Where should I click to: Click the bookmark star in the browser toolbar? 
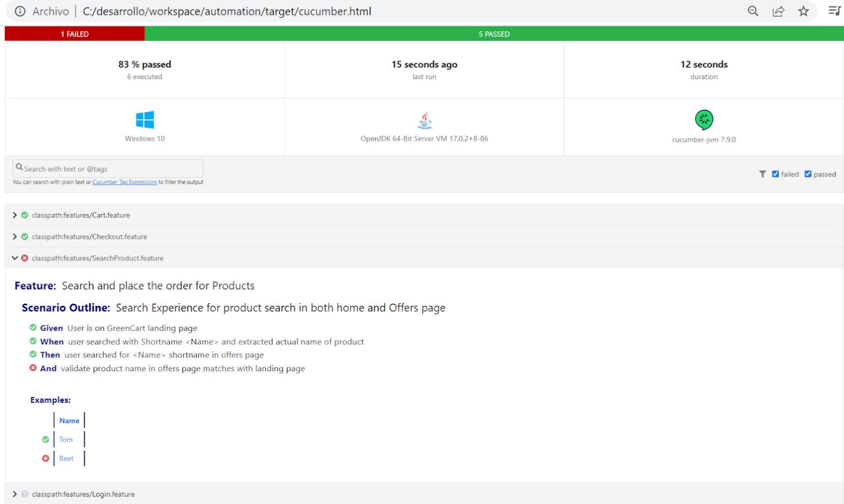[804, 11]
